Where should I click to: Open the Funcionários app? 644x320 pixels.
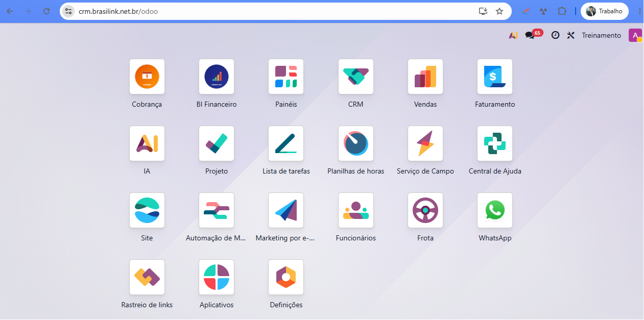click(356, 210)
